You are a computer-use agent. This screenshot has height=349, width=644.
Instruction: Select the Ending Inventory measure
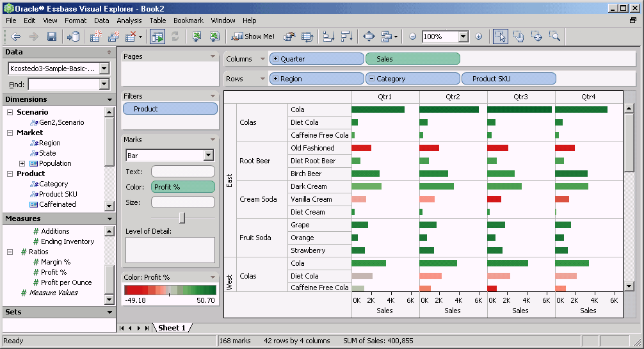[67, 241]
